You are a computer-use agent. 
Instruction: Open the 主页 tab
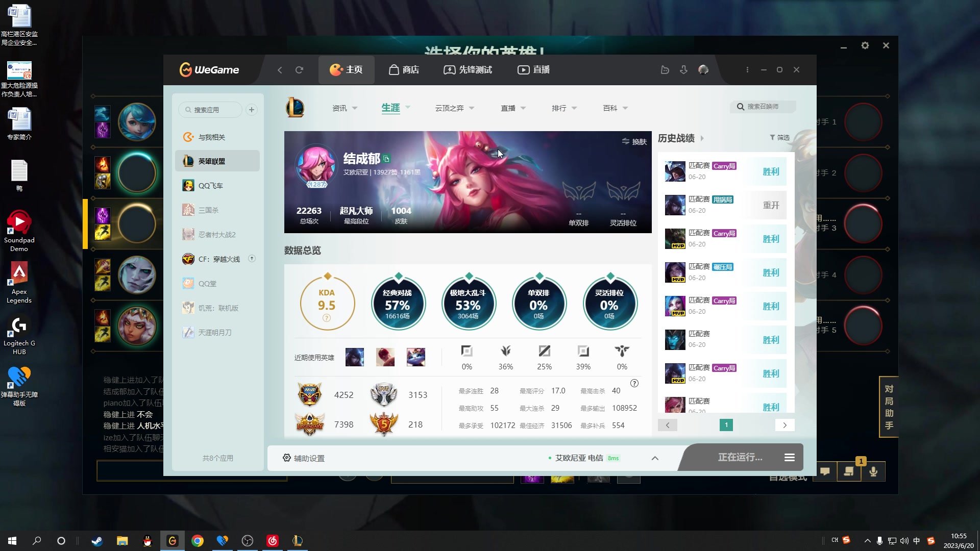(346, 70)
